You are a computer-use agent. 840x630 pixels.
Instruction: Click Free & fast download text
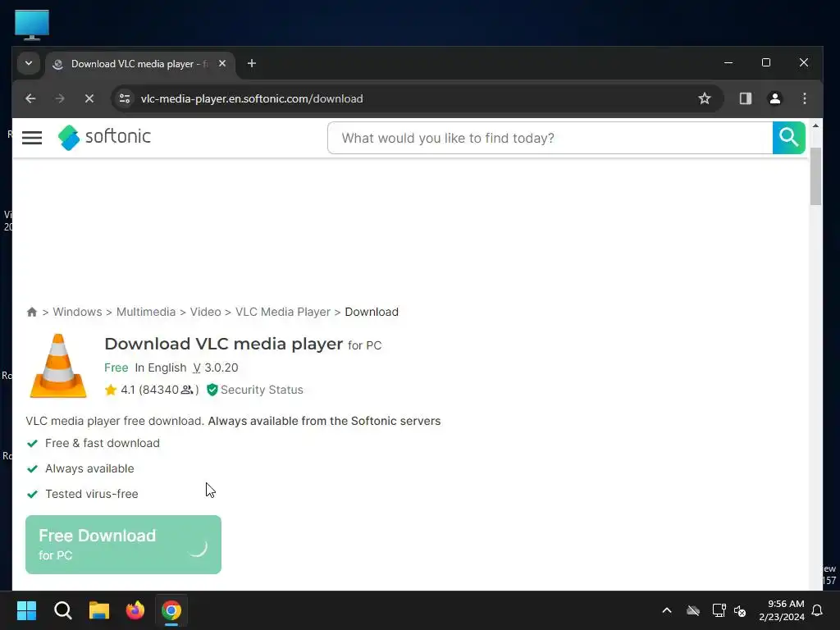click(103, 443)
